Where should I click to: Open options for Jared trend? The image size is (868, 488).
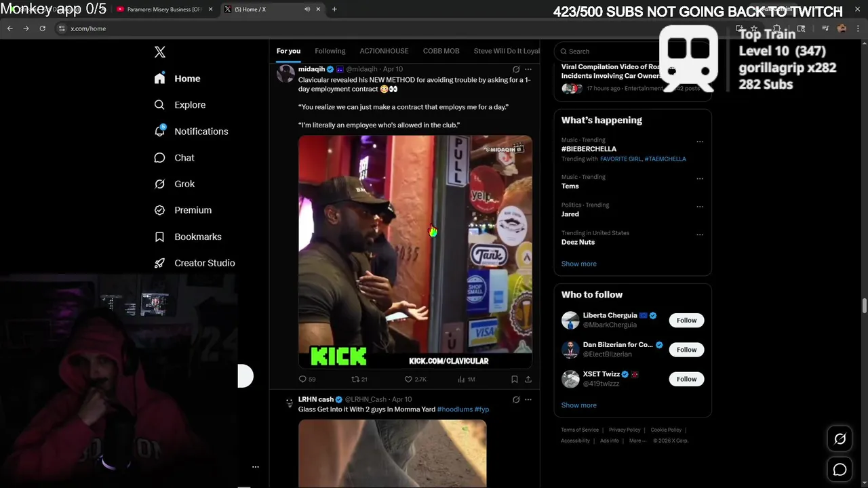pos(700,207)
